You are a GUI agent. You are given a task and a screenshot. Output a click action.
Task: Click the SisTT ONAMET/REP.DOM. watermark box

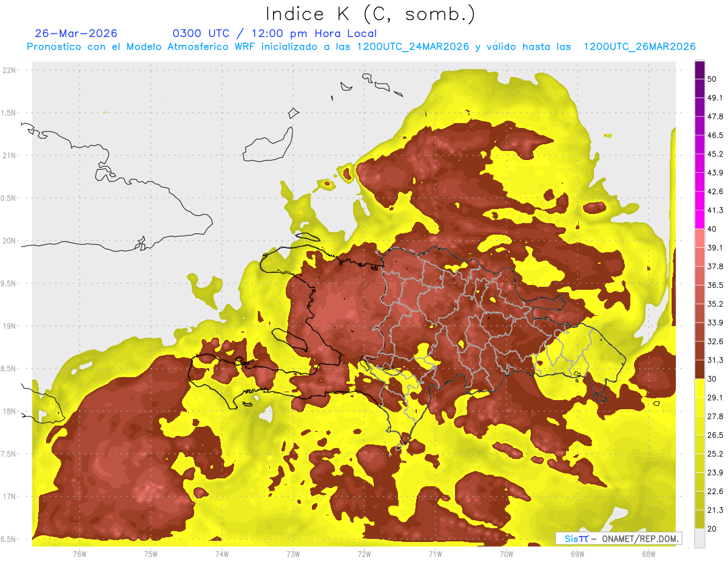pos(618,538)
